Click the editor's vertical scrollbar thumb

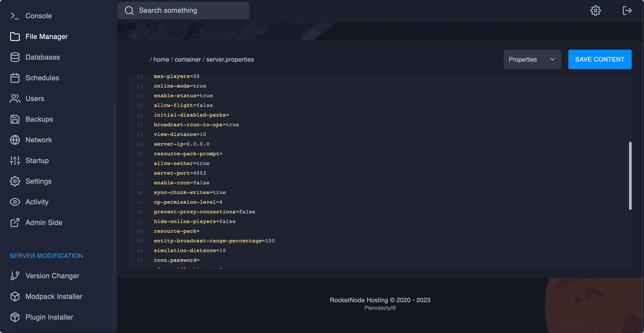[630, 176]
